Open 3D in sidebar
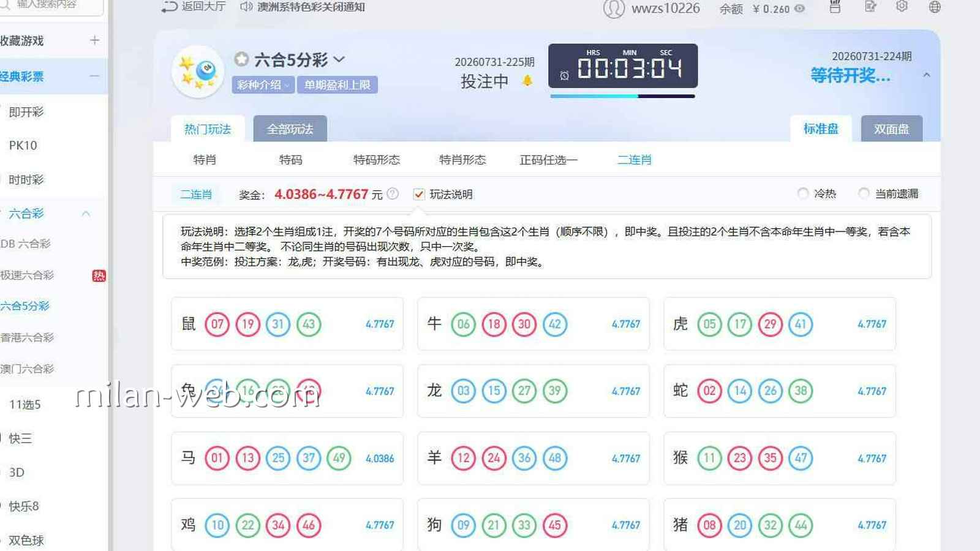980x551 pixels. click(x=17, y=473)
